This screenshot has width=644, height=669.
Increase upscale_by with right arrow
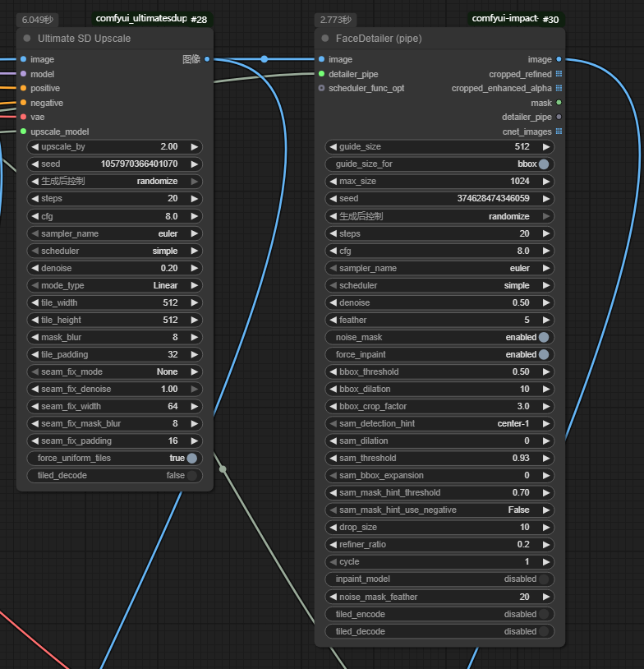point(195,147)
